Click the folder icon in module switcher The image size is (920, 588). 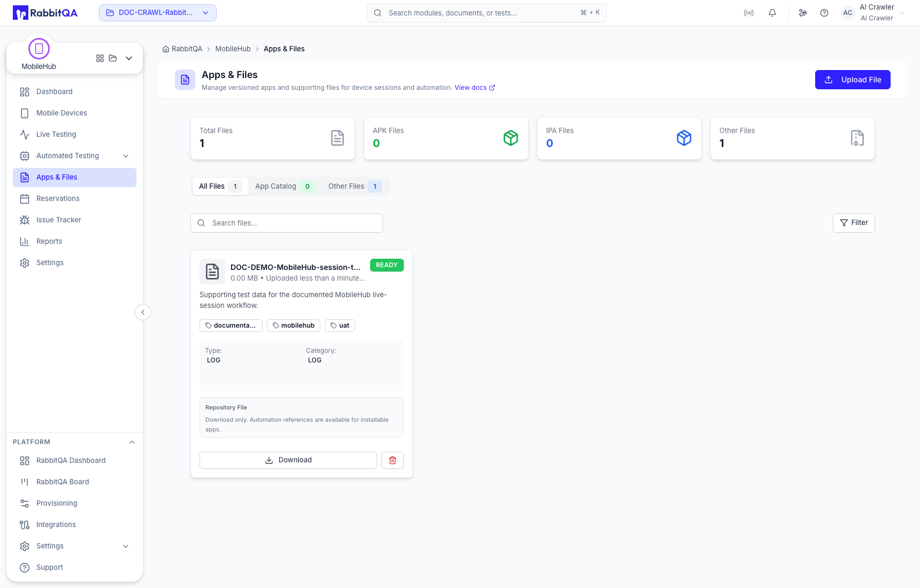click(x=113, y=58)
